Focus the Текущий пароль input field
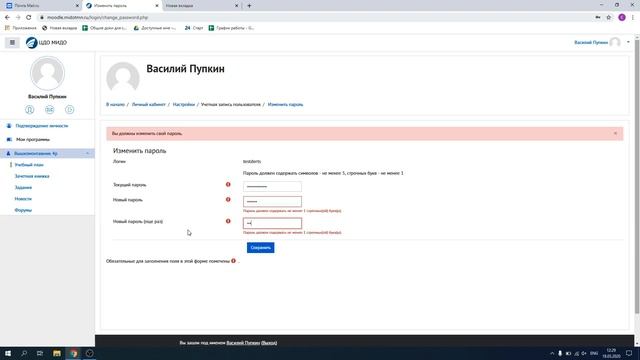Viewport: 640px width, 360px height. tap(272, 187)
